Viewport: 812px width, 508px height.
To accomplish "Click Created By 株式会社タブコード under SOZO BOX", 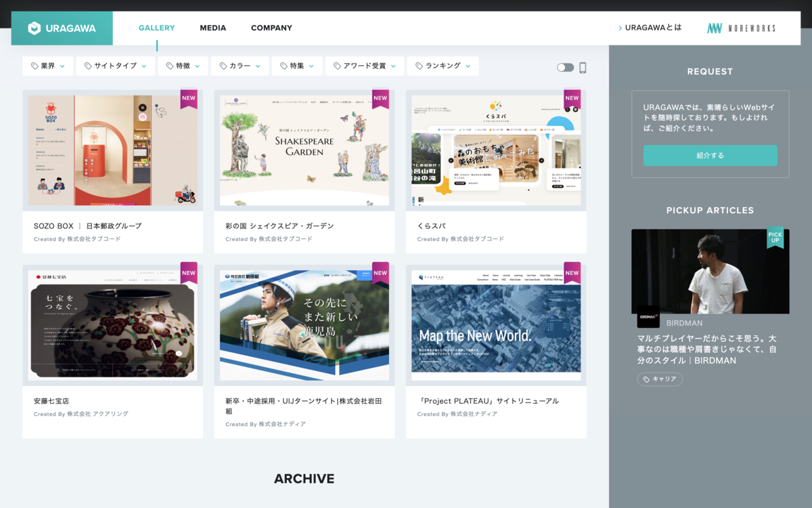I will point(77,239).
